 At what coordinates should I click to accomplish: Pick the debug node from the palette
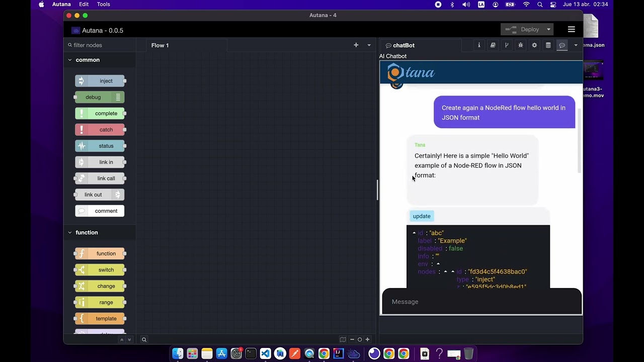pyautogui.click(x=100, y=97)
